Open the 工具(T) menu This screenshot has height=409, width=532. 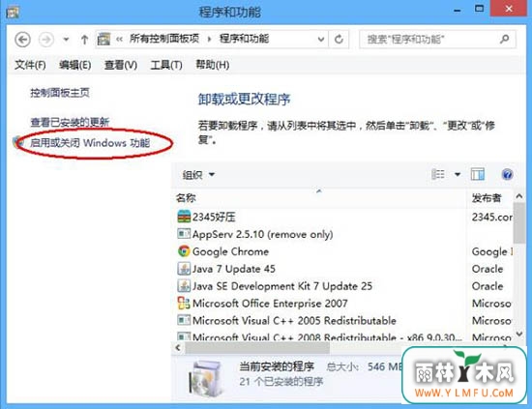pyautogui.click(x=166, y=65)
